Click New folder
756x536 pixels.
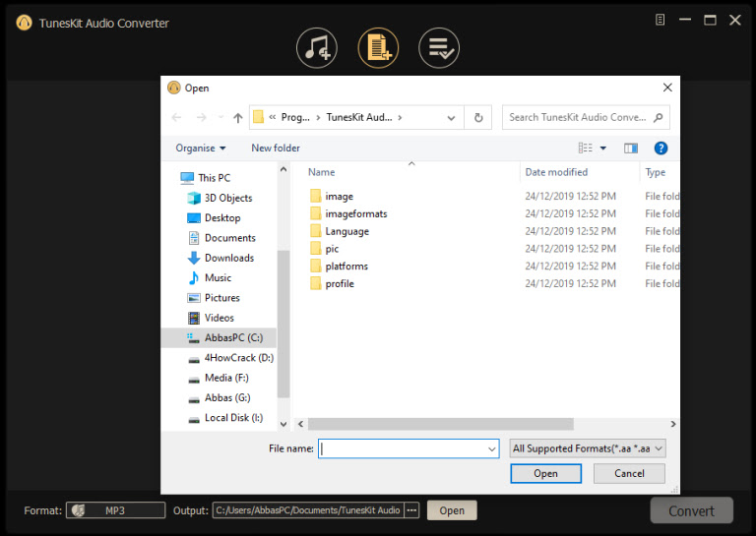click(x=276, y=148)
